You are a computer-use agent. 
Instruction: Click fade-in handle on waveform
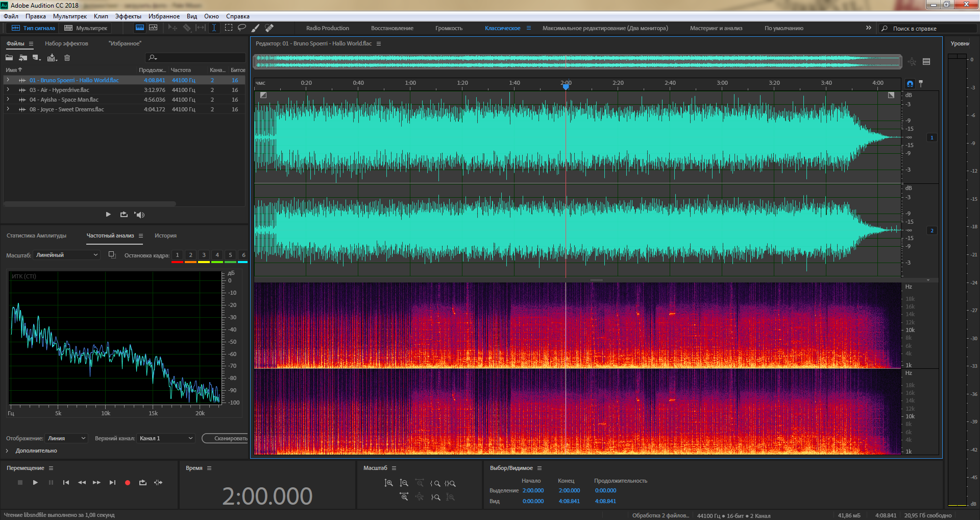coord(263,95)
